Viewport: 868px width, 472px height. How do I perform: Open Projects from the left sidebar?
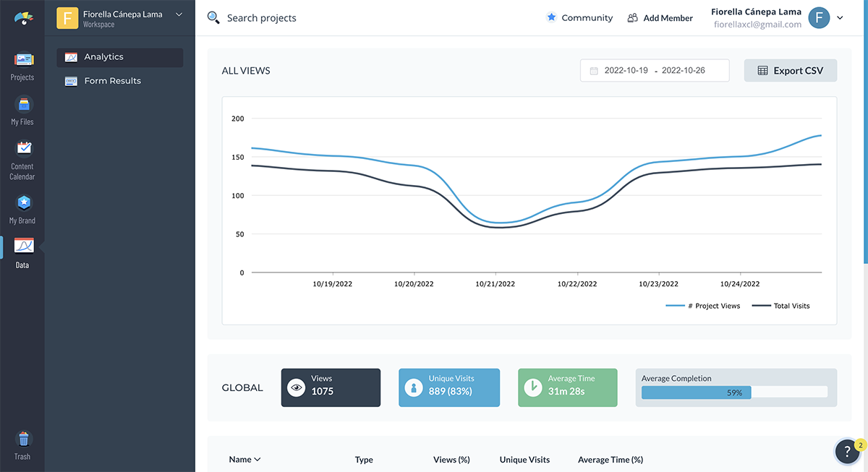pos(22,65)
